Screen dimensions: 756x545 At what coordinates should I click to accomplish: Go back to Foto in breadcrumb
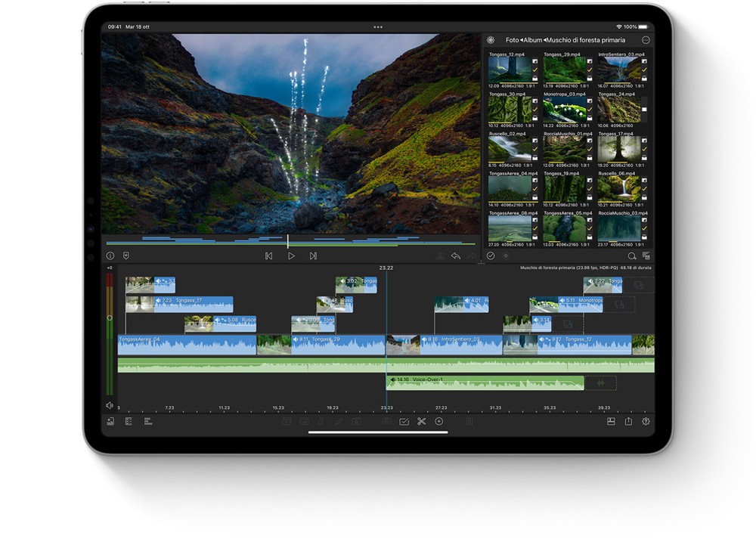pos(513,40)
